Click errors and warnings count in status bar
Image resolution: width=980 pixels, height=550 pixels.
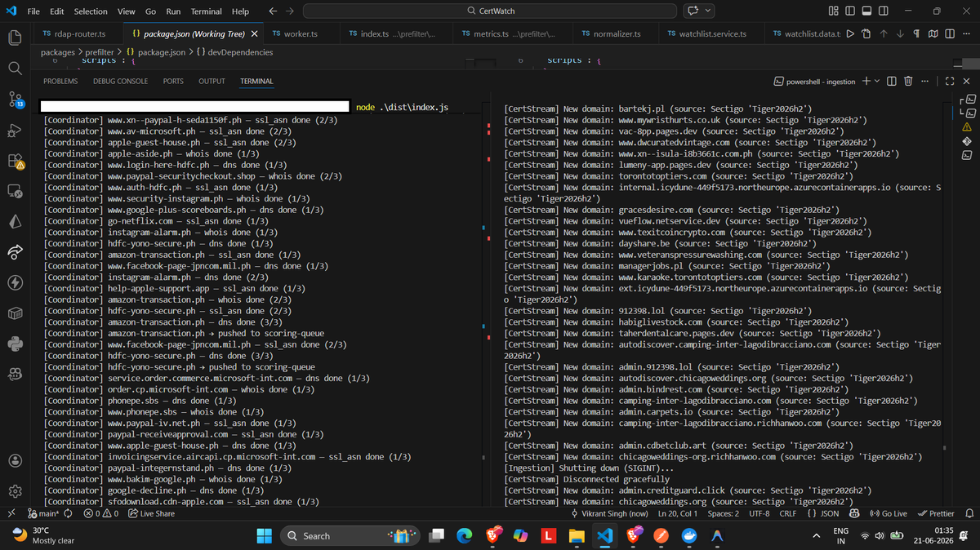click(x=101, y=513)
